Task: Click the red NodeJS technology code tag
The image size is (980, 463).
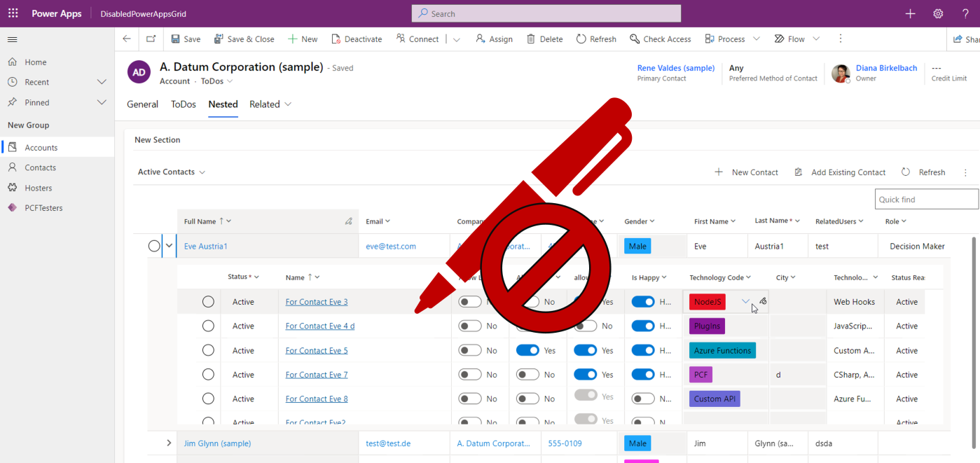Action: coord(708,302)
